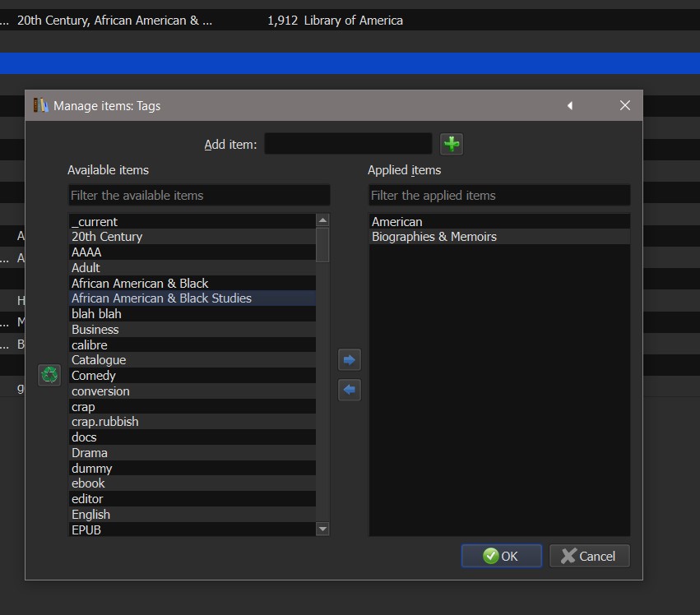The width and height of the screenshot is (700, 615).
Task: Select the crap tag
Action: [192, 406]
